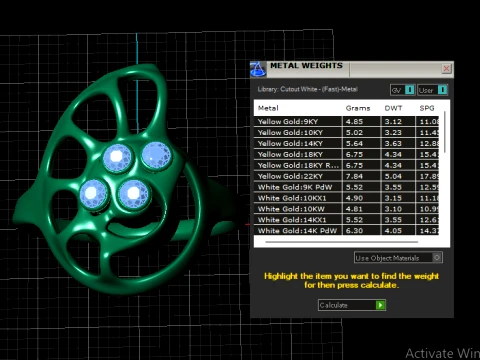This screenshot has width=480, height=360.
Task: Click the 4.05 DWT value for 14K PdW
Action: click(393, 230)
